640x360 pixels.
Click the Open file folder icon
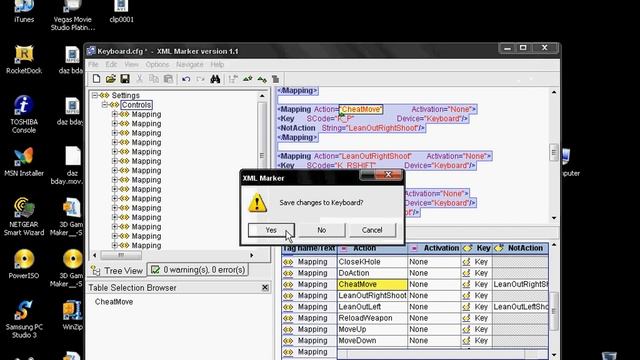(x=111, y=79)
